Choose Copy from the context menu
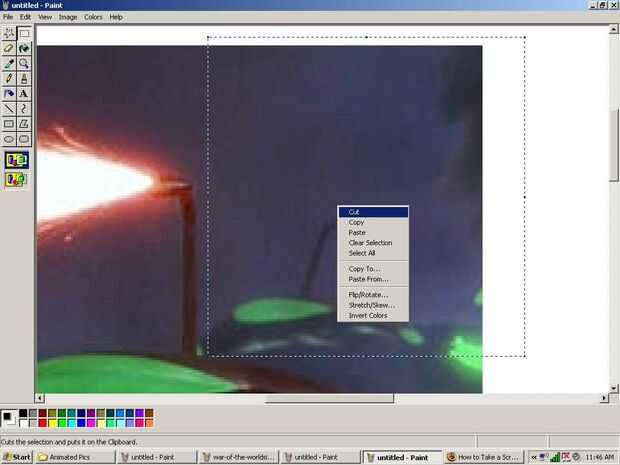The height and width of the screenshot is (465, 620). [373, 222]
